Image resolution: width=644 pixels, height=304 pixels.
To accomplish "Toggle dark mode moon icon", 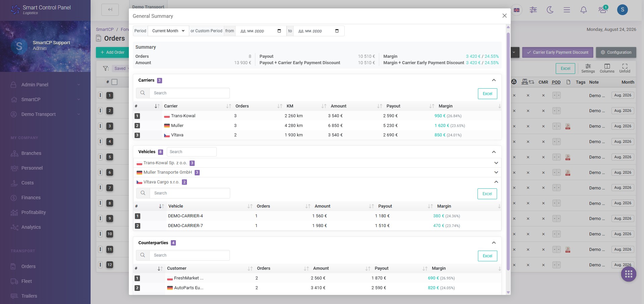I will [x=550, y=10].
